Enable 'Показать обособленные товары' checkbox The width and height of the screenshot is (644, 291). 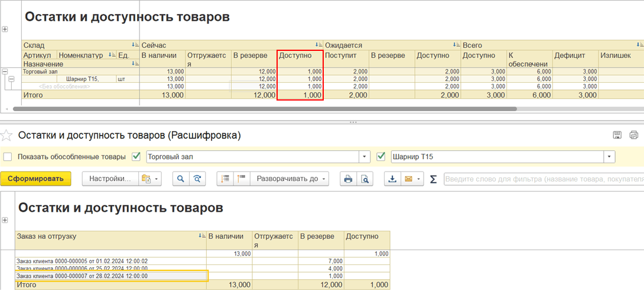coord(8,157)
